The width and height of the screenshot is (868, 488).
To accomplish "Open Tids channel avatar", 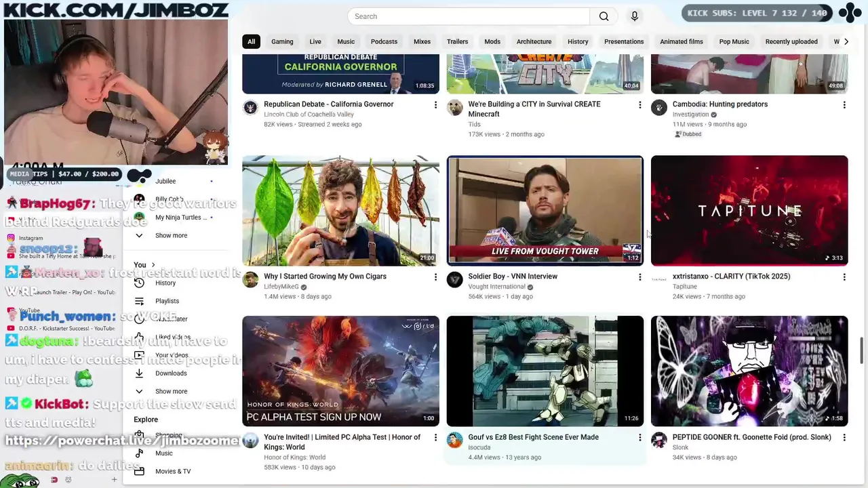I will coord(455,108).
